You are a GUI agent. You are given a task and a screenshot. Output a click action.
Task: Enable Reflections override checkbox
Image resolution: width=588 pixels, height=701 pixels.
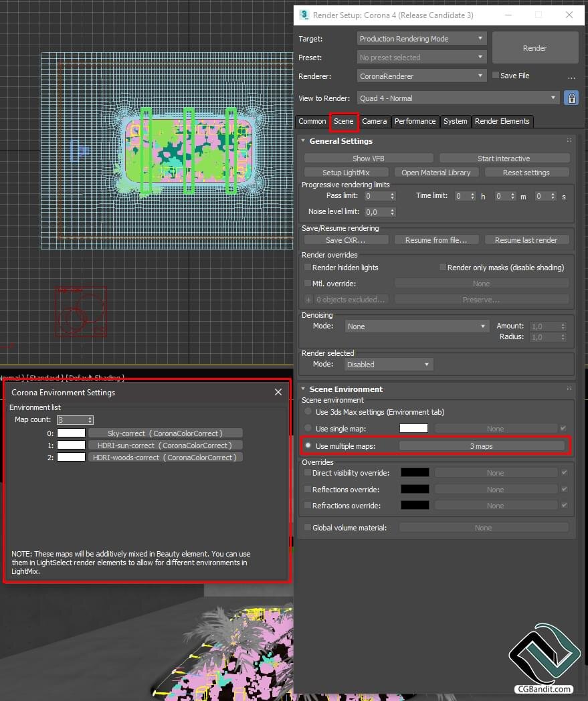coord(307,489)
